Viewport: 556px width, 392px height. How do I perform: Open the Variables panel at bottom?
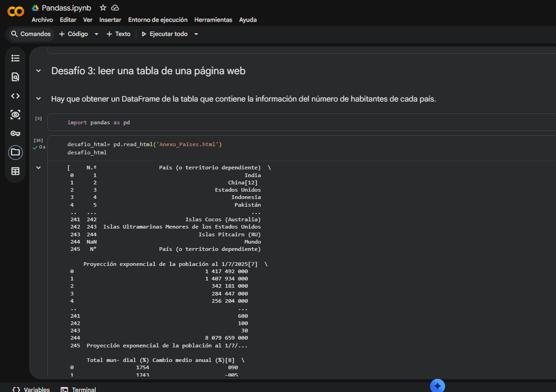pyautogui.click(x=31, y=390)
